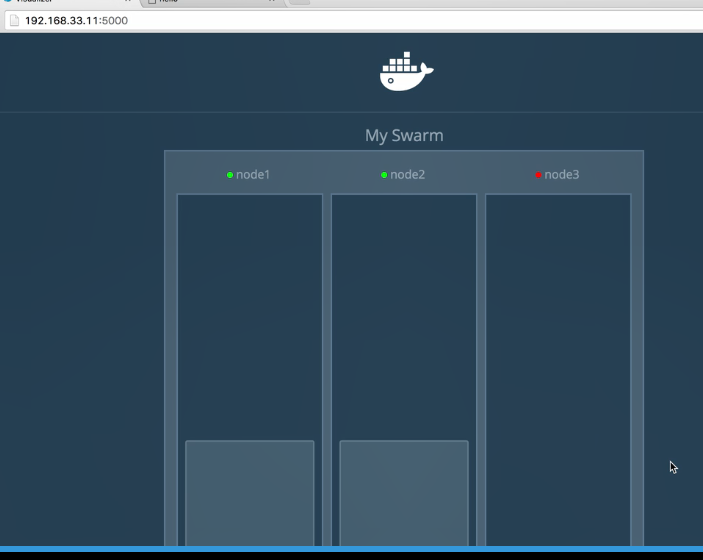Click the red status dot beside node3

[x=538, y=175]
